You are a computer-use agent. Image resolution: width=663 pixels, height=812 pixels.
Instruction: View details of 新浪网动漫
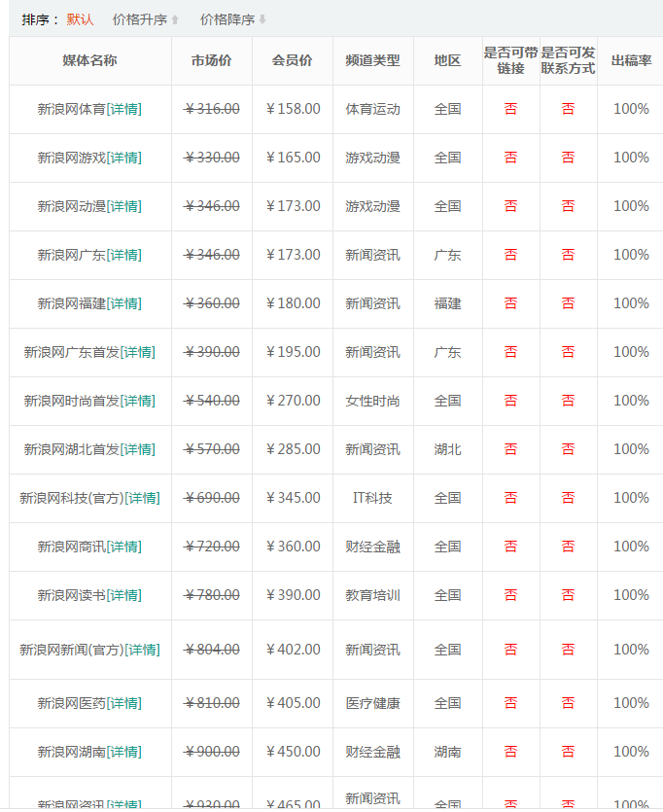[x=124, y=206]
